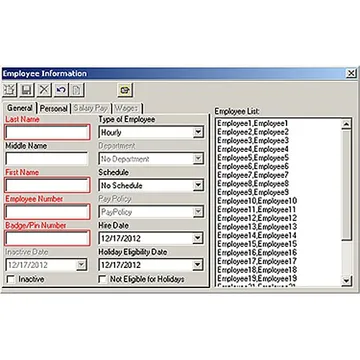This screenshot has width=360, height=360.
Task: Check the Inactive checkbox
Action: tap(11, 279)
